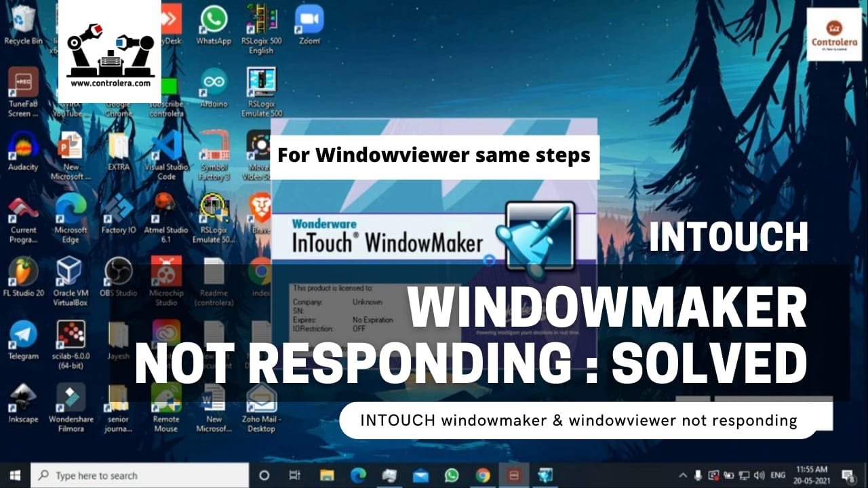Click the WindowMaker icon on the taskbar
This screenshot has height=488, width=868.
tap(545, 475)
